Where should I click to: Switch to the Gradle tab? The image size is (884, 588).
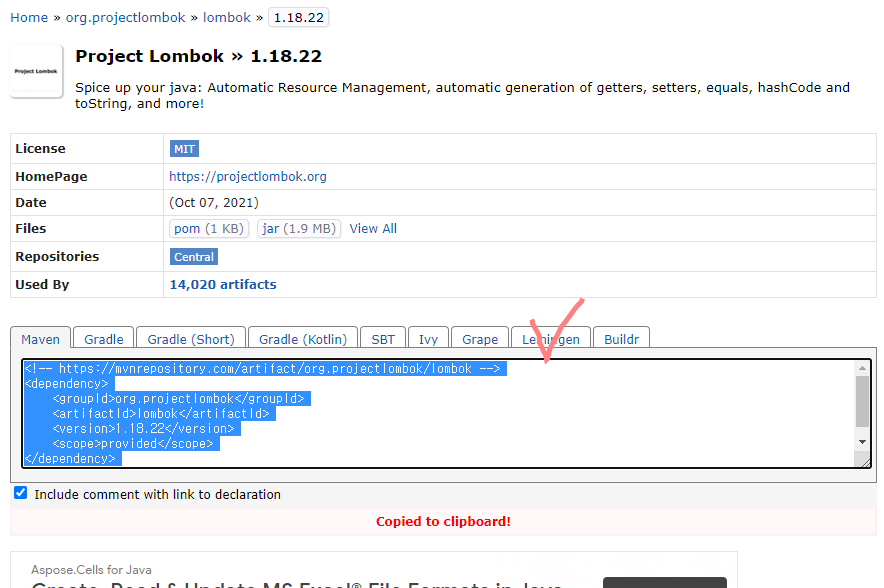pyautogui.click(x=104, y=339)
